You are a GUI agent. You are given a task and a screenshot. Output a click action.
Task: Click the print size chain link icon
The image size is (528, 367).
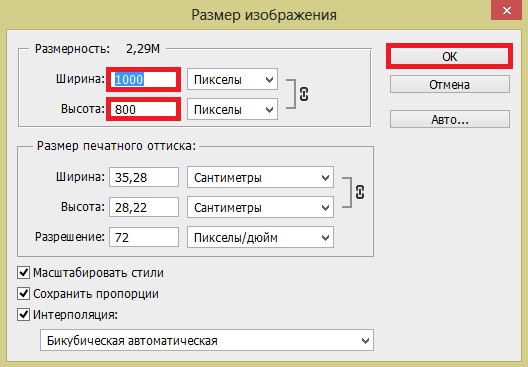pyautogui.click(x=360, y=192)
